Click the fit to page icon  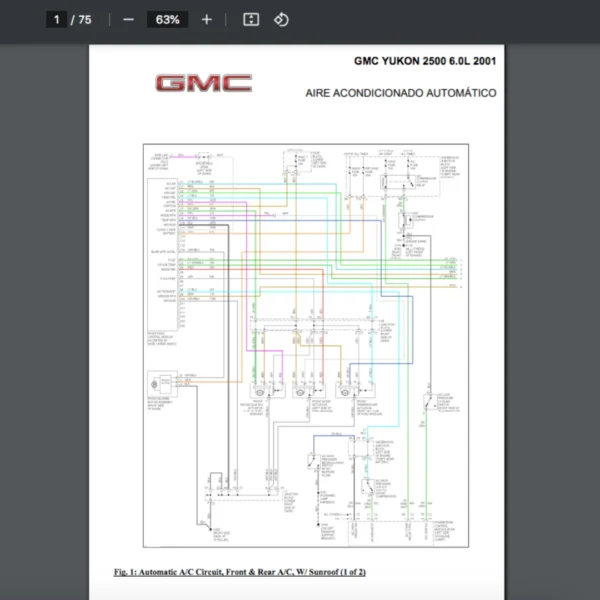(251, 20)
